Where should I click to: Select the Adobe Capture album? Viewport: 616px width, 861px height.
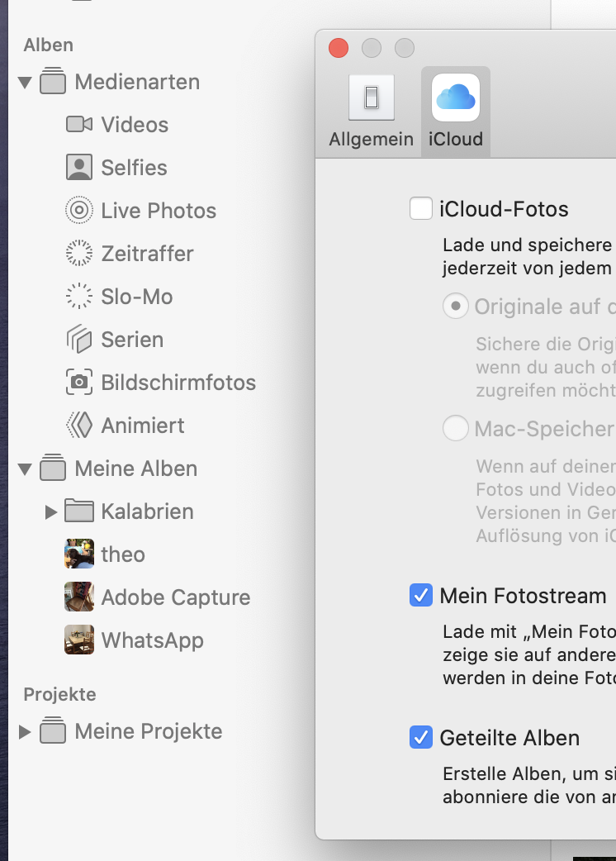click(175, 597)
